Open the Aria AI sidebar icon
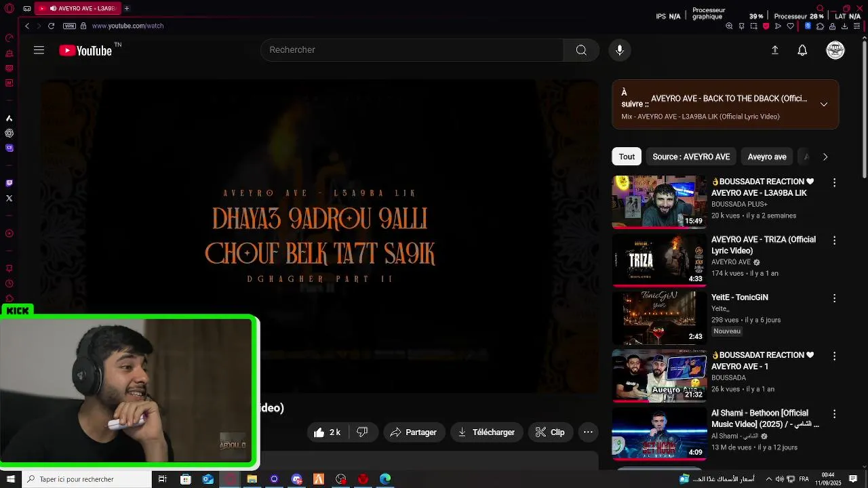 [x=9, y=118]
